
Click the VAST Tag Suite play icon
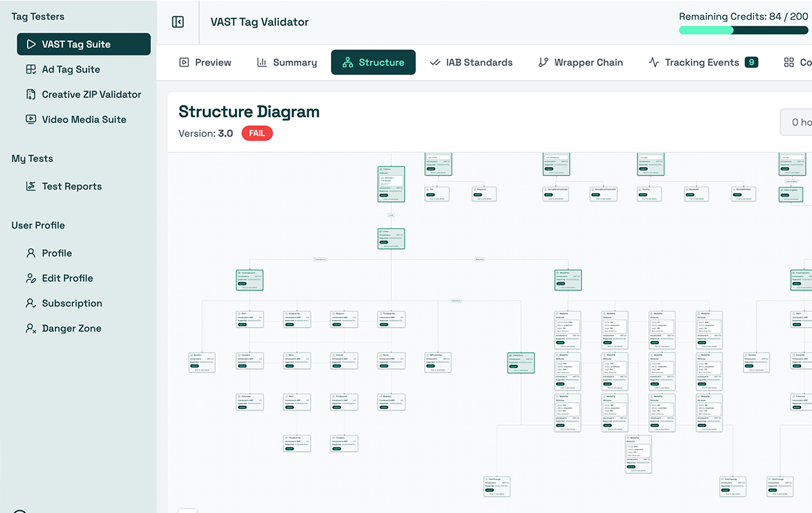coord(33,44)
